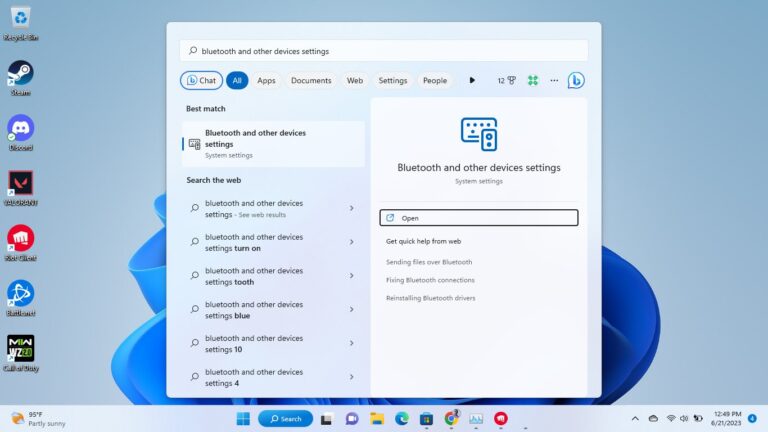The width and height of the screenshot is (768, 432).
Task: Expand the 'settings blue' suggestion arrow
Action: (351, 310)
